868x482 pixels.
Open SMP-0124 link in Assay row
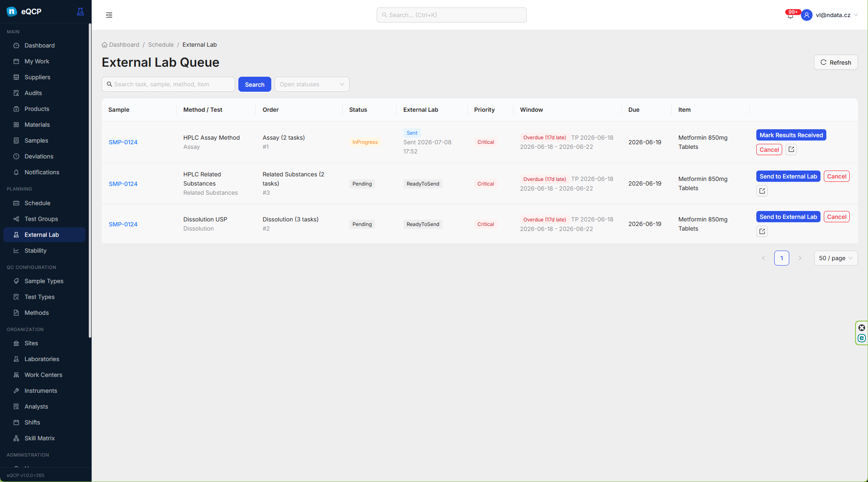point(123,142)
